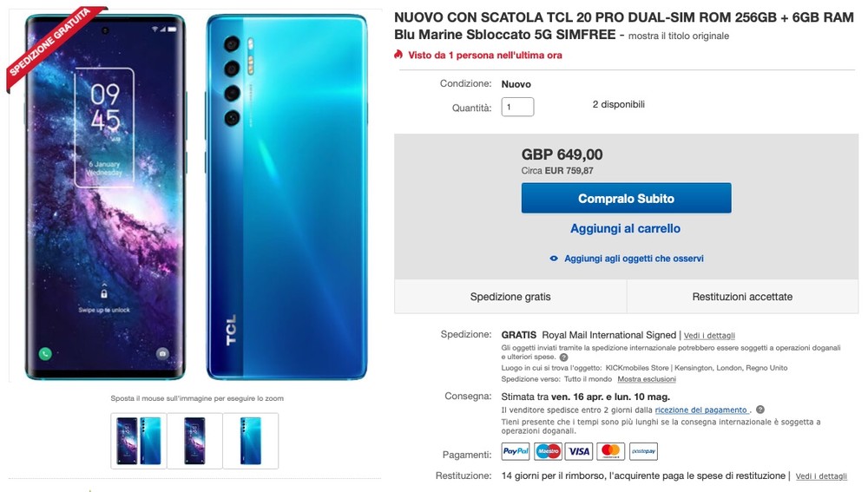Screen dimensions: 868x492
Task: Open Vedi i dettagli for shipping
Action: pos(709,336)
